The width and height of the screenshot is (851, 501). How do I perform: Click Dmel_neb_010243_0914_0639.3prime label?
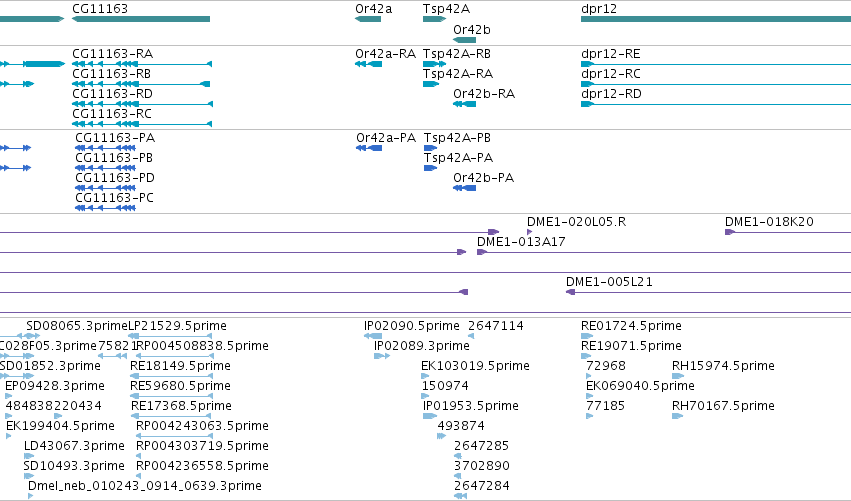145,486
